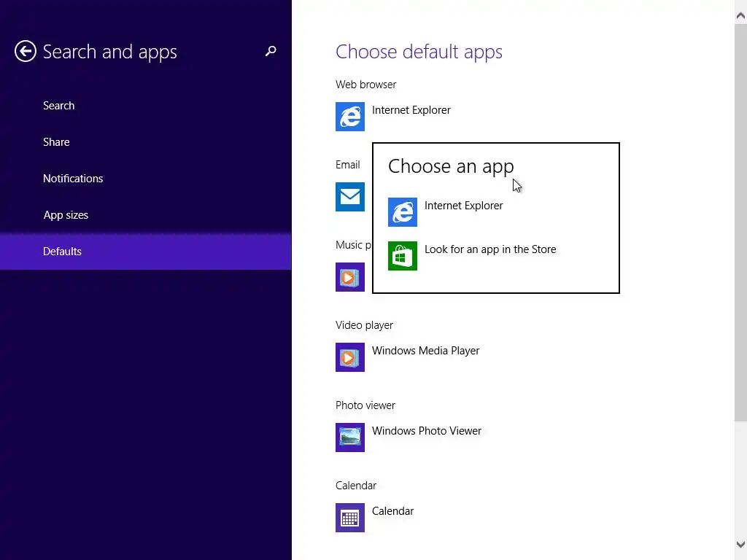This screenshot has width=747, height=560.
Task: Click the green Store icon in the popup
Action: click(403, 256)
